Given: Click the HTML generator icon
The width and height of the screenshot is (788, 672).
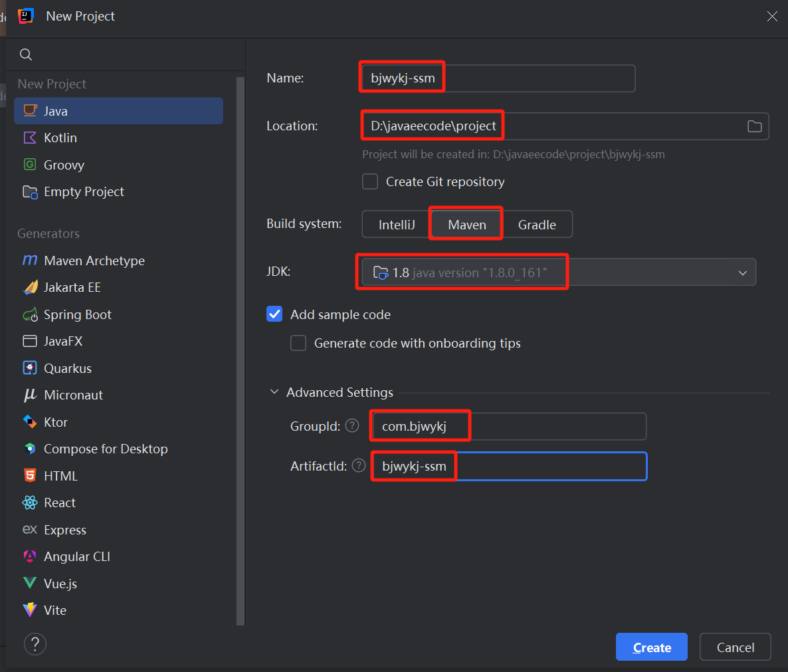Looking at the screenshot, I should tap(30, 475).
